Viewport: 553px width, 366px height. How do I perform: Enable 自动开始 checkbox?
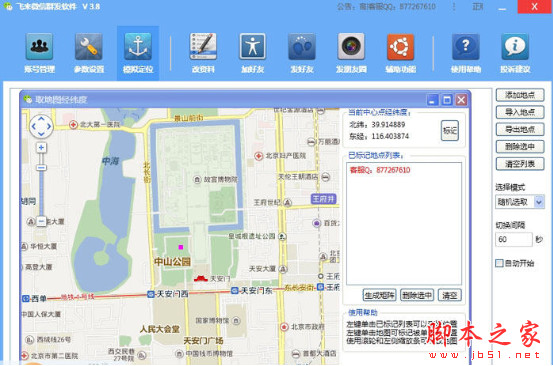point(499,263)
